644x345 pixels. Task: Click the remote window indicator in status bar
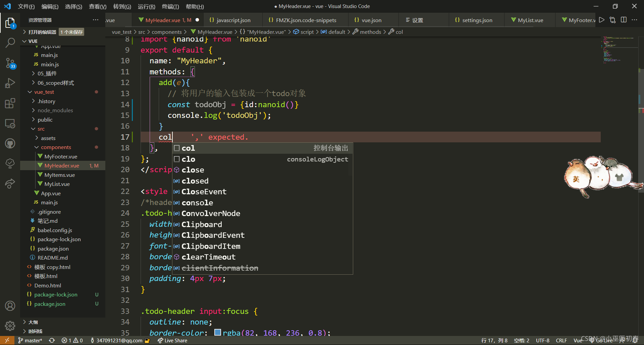tap(7, 340)
